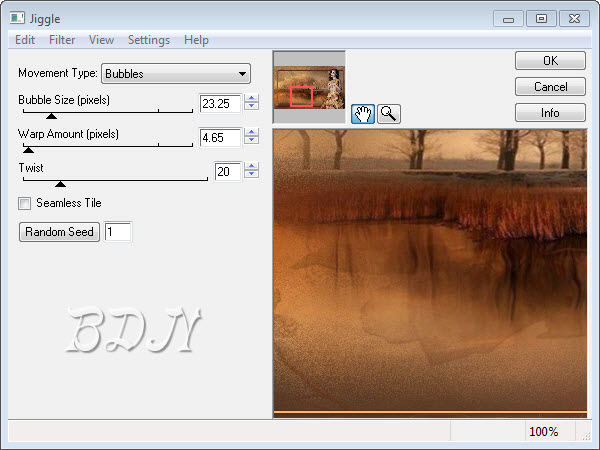Open the Help menu
This screenshot has height=450, width=600.
[196, 40]
